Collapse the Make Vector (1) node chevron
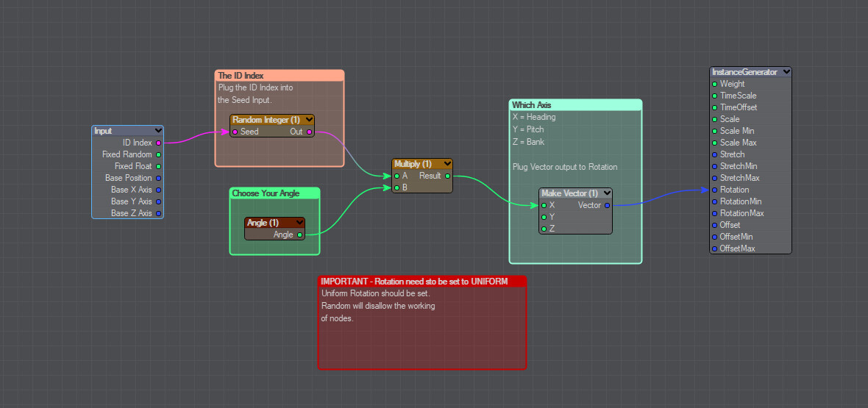The width and height of the screenshot is (868, 408). (x=608, y=193)
